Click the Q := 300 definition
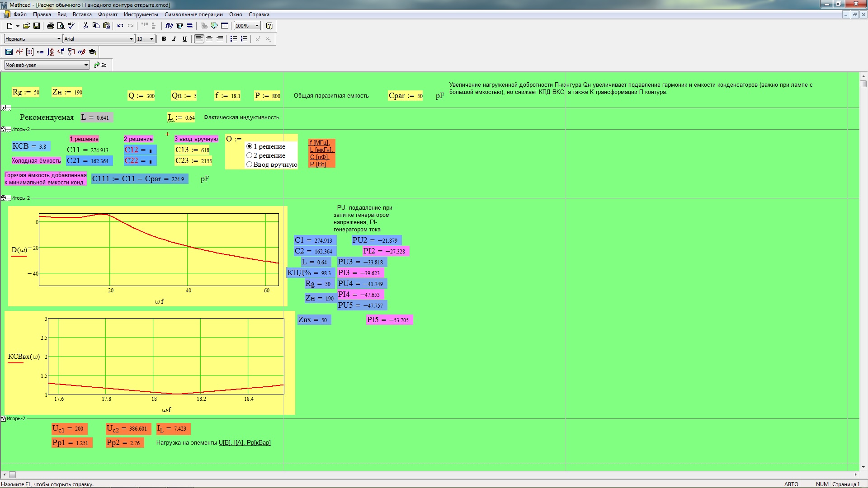The image size is (868, 488). pos(141,96)
